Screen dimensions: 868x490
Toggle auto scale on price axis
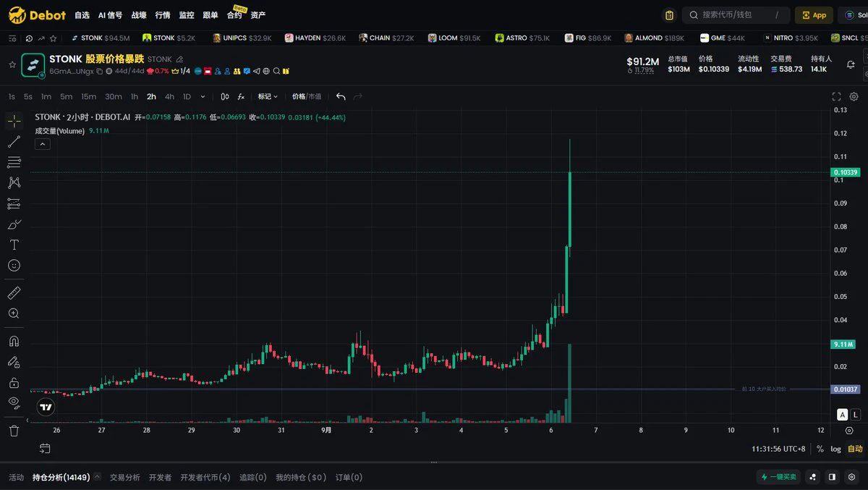pyautogui.click(x=855, y=449)
